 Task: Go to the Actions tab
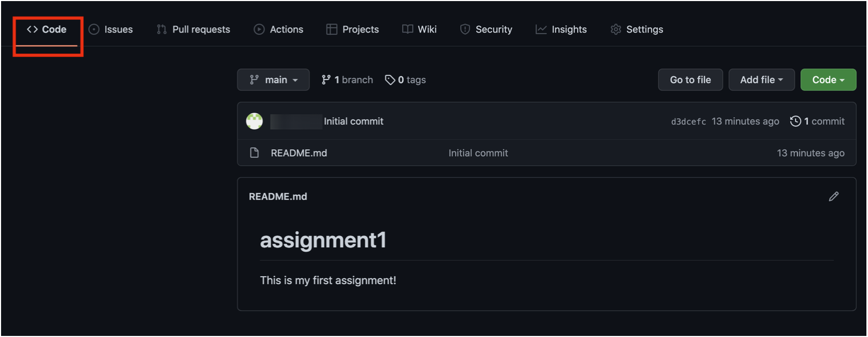point(279,29)
